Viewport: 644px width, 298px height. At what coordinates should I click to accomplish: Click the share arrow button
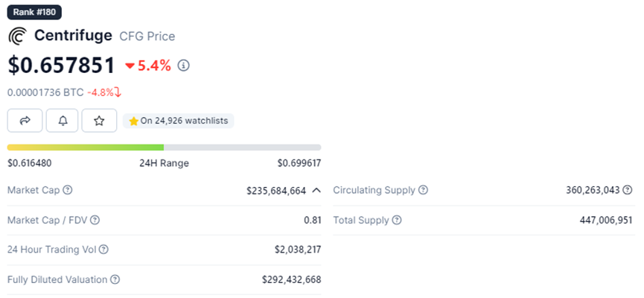tap(25, 121)
